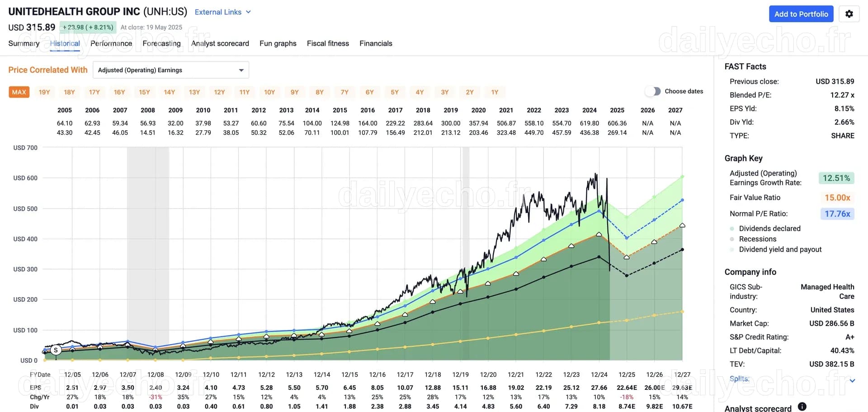This screenshot has width=868, height=412.
Task: Click the 12/27 blue normal P/E data point
Action: click(682, 200)
